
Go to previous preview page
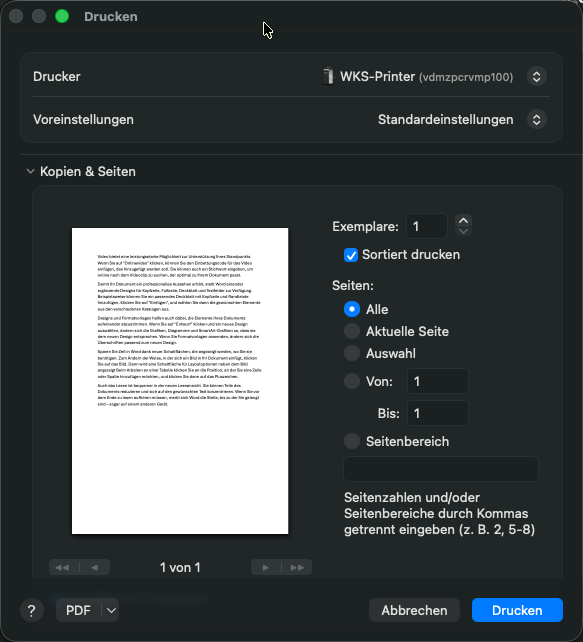click(95, 567)
